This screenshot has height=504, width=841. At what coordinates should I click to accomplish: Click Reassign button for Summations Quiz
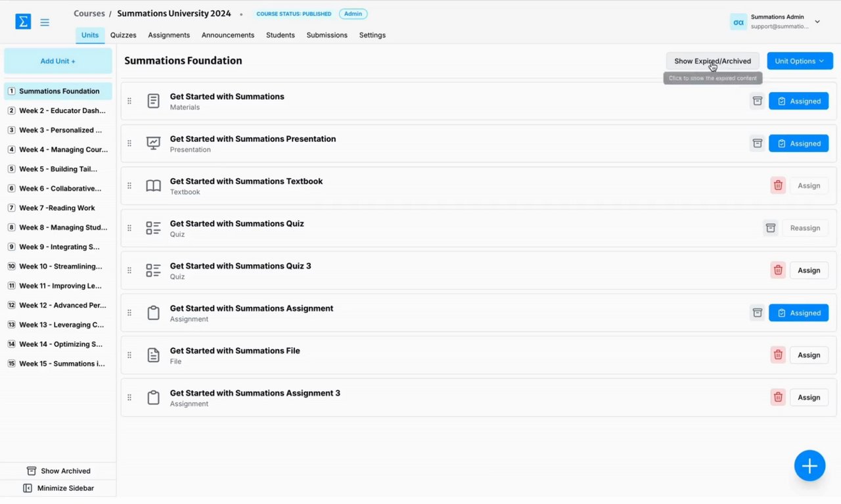tap(805, 228)
